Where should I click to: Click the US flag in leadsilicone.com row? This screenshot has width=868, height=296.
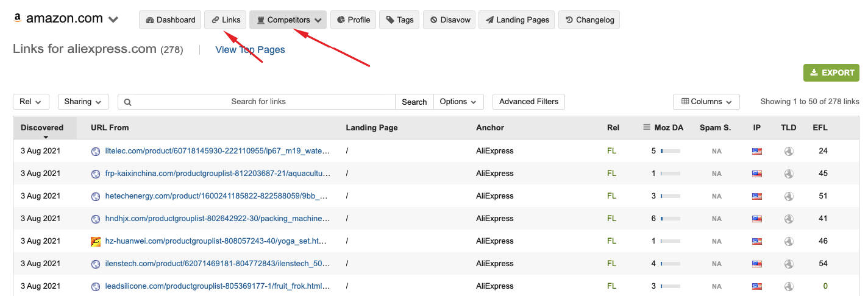tap(757, 286)
